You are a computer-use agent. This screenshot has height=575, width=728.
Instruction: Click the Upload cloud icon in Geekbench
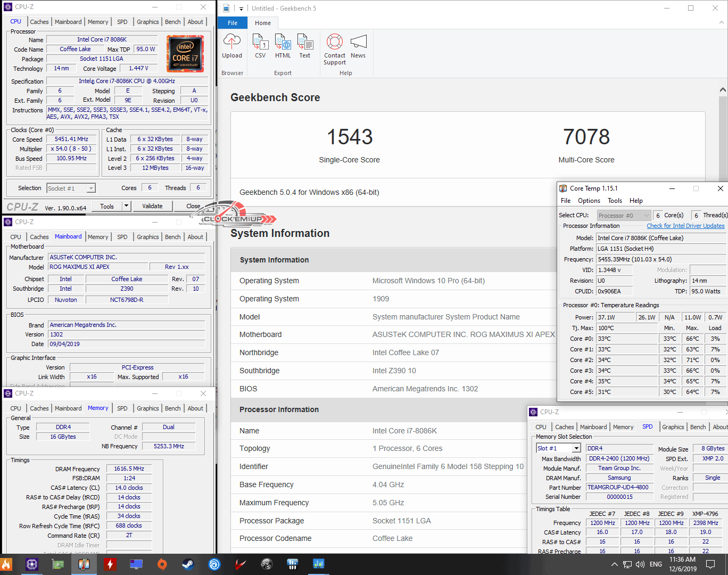point(232,42)
